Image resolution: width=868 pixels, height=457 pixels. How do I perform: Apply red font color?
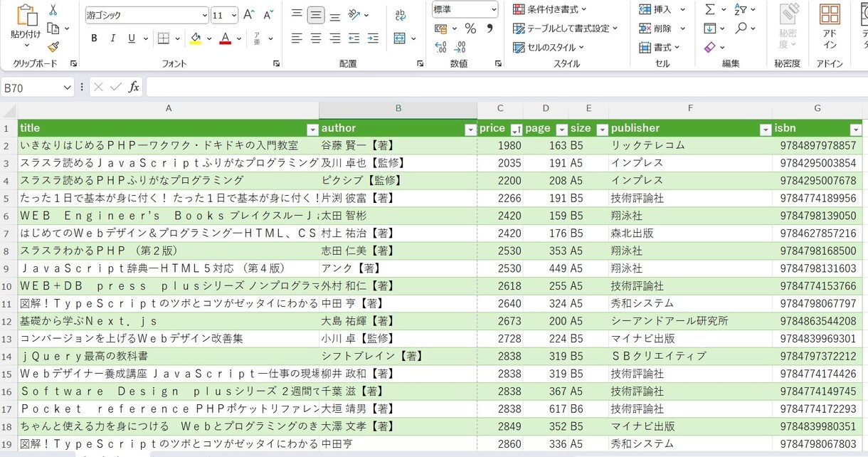[x=225, y=38]
